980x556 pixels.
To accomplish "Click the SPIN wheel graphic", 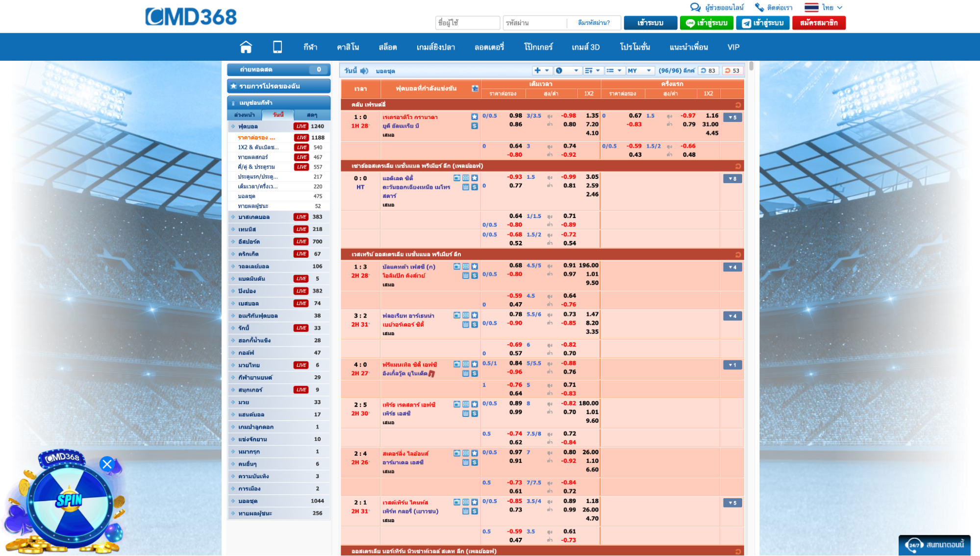I will [x=69, y=501].
